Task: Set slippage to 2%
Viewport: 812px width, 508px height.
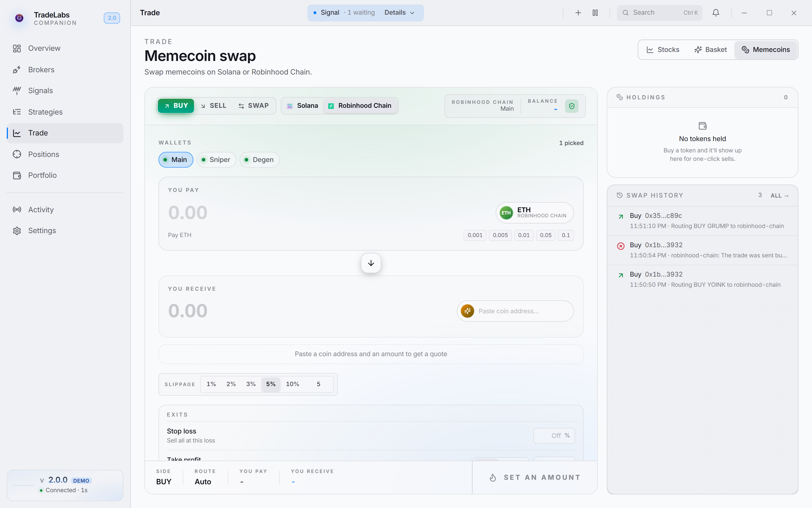Action: point(231,384)
